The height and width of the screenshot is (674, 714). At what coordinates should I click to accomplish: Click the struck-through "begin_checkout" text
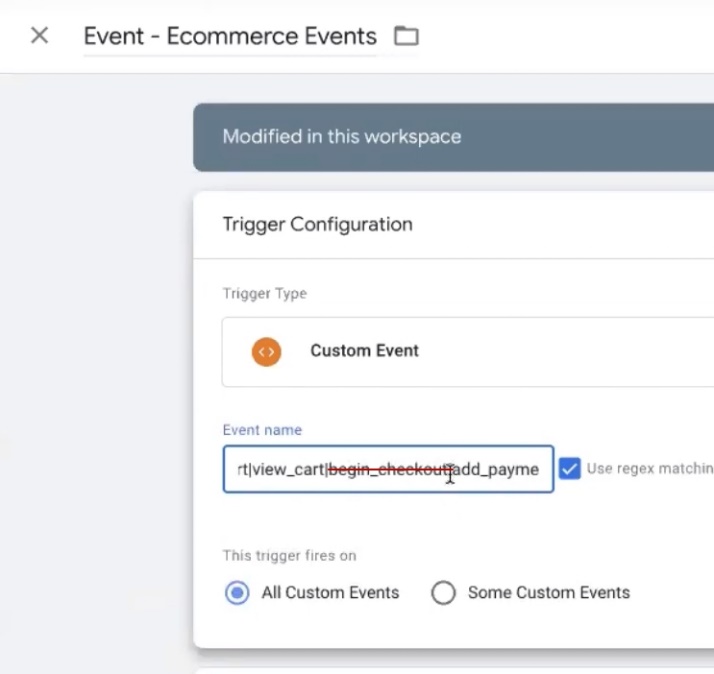(386, 470)
